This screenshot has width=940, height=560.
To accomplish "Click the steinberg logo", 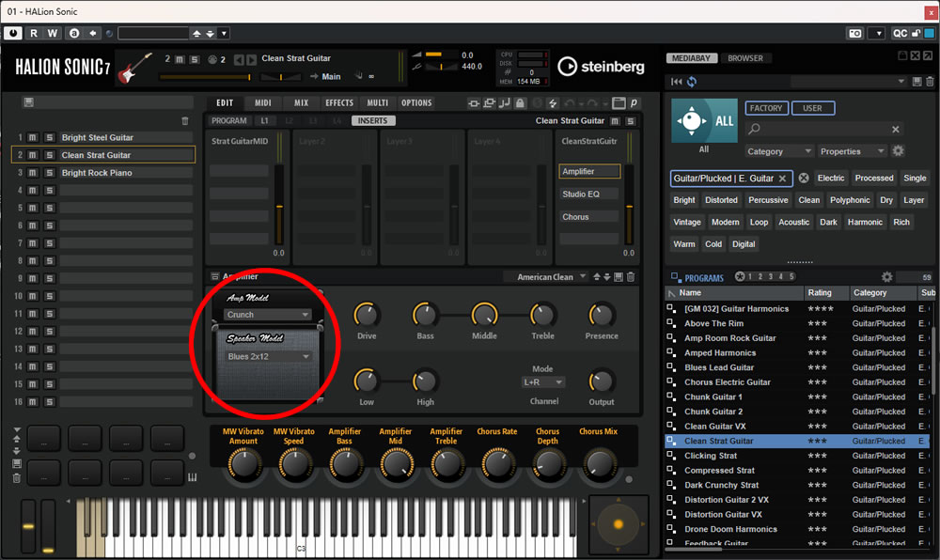I will click(x=602, y=67).
